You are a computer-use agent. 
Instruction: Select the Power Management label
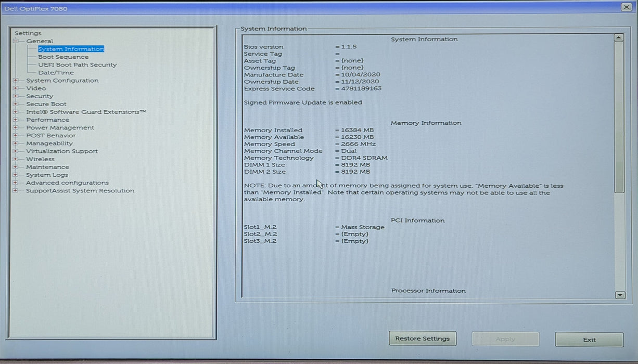point(60,127)
